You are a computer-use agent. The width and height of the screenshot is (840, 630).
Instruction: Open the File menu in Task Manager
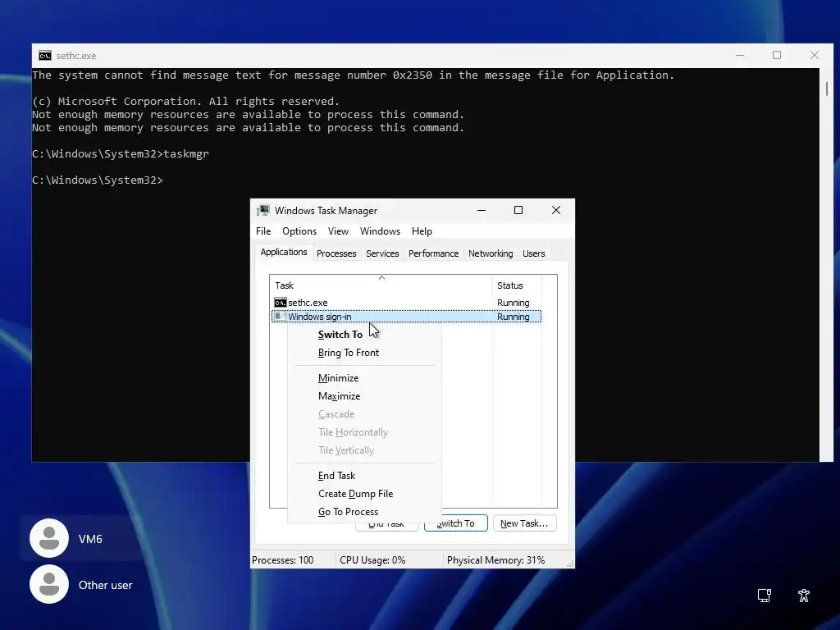pyautogui.click(x=263, y=231)
